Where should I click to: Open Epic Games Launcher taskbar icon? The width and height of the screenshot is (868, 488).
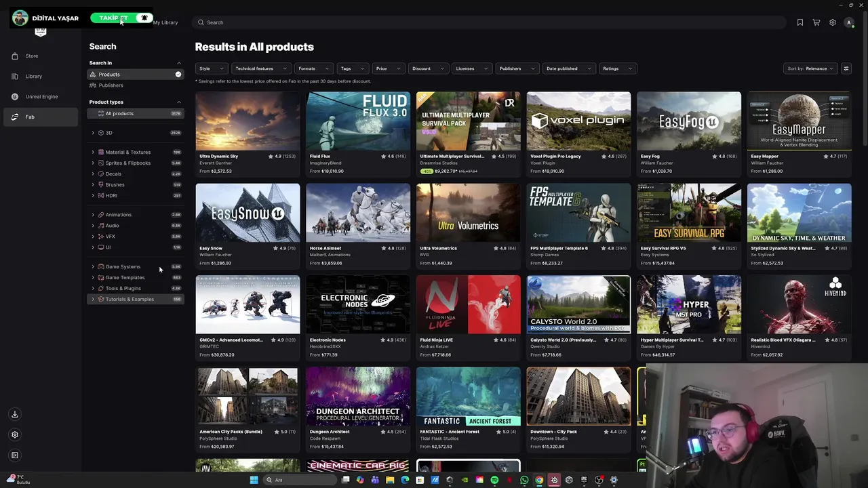tap(584, 480)
